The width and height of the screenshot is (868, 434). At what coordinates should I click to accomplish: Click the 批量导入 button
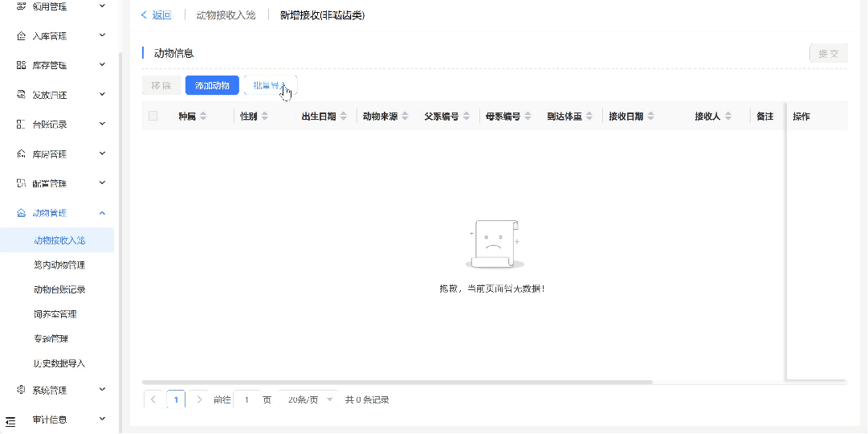pyautogui.click(x=271, y=85)
